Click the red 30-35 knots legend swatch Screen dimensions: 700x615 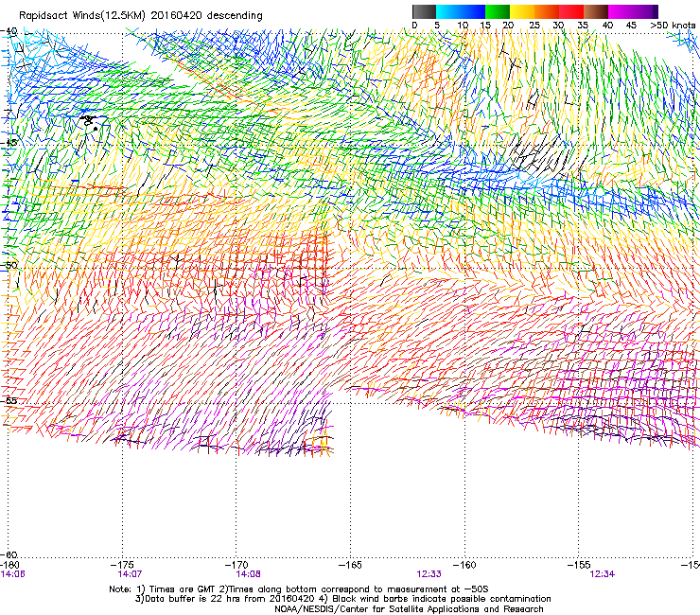[x=571, y=11]
